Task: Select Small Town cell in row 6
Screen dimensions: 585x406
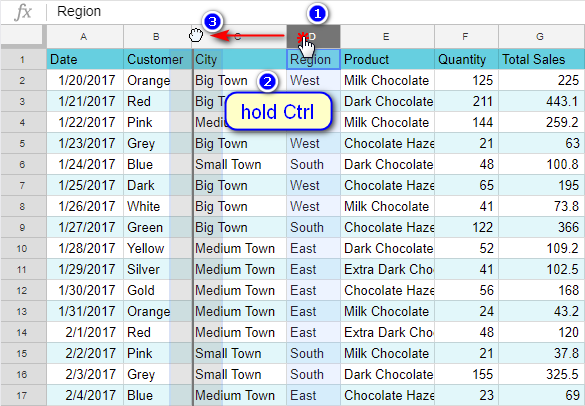Action: (x=240, y=165)
